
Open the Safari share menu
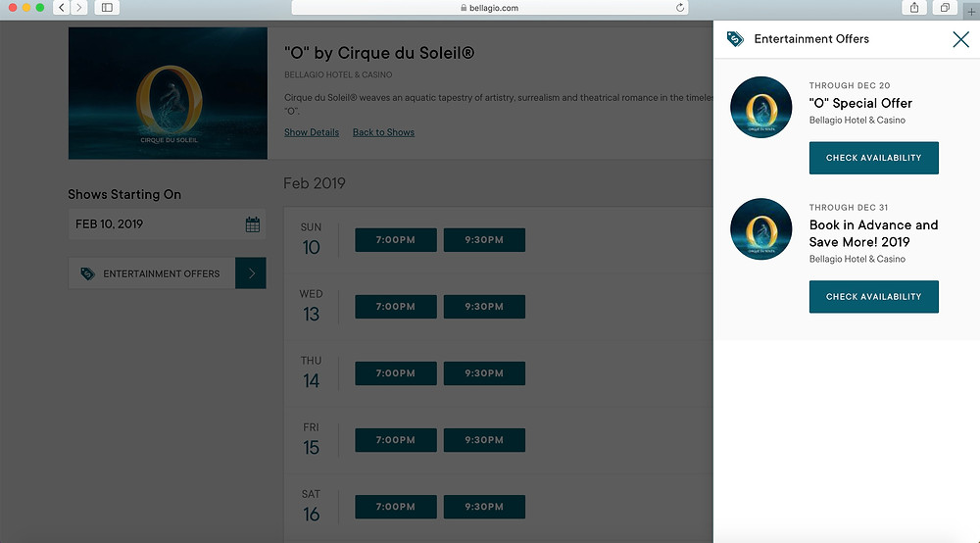pyautogui.click(x=914, y=8)
